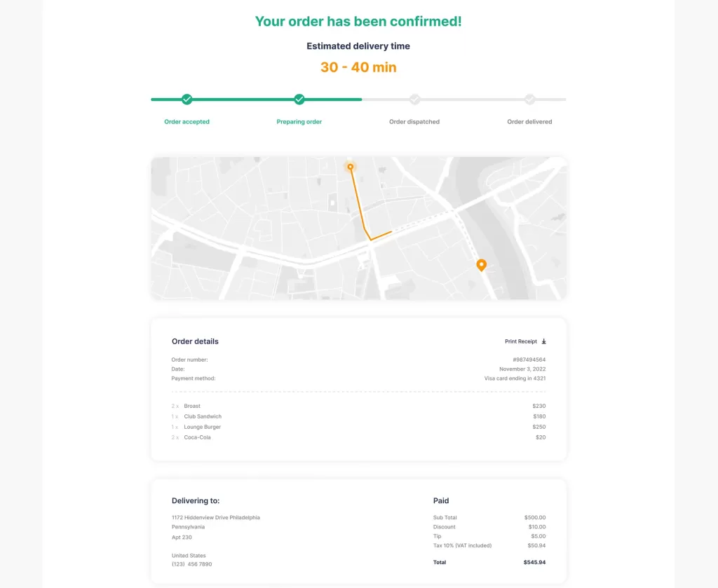Click the Print Receipt download icon
This screenshot has width=718, height=588.
tap(543, 342)
